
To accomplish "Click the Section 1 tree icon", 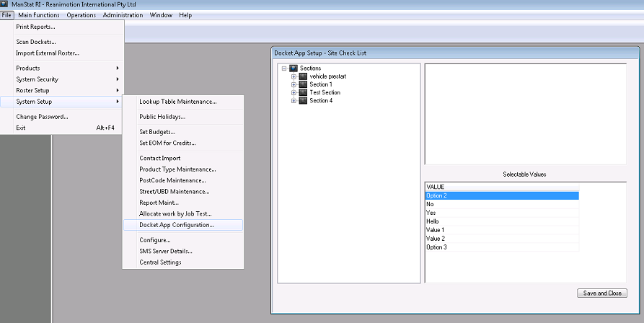I will (303, 84).
